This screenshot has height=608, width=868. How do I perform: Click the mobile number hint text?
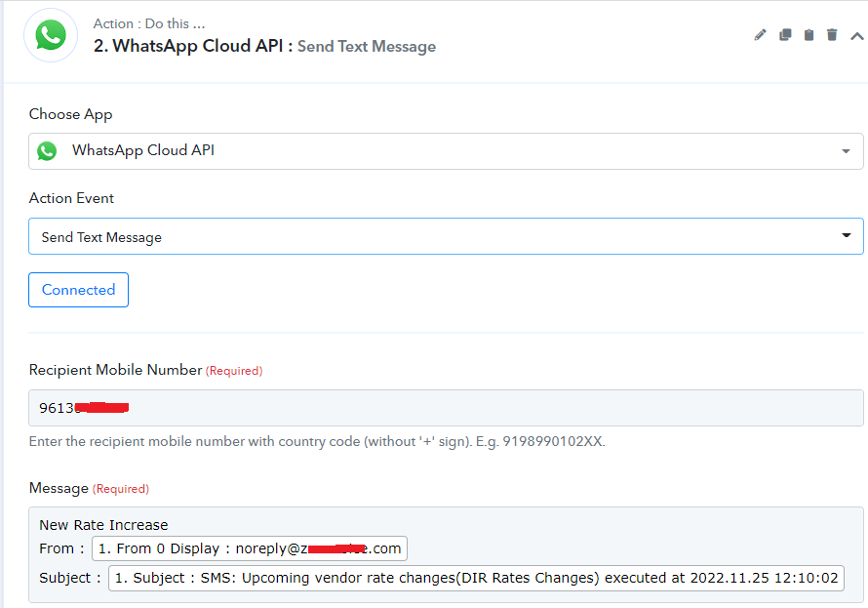(317, 441)
